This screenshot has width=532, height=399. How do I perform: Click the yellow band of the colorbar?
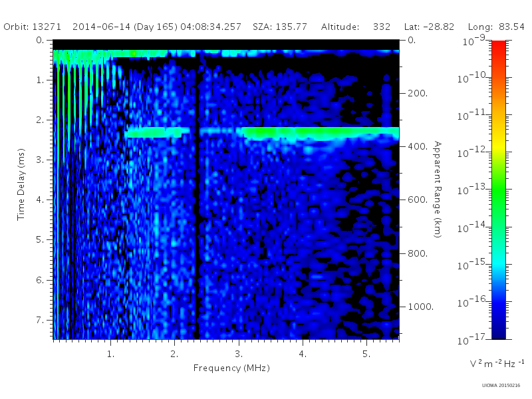pos(499,146)
